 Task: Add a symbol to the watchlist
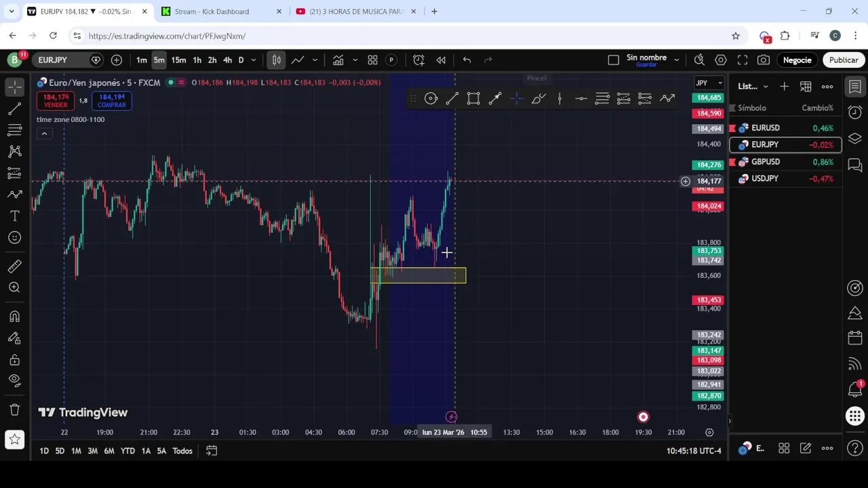(784, 87)
